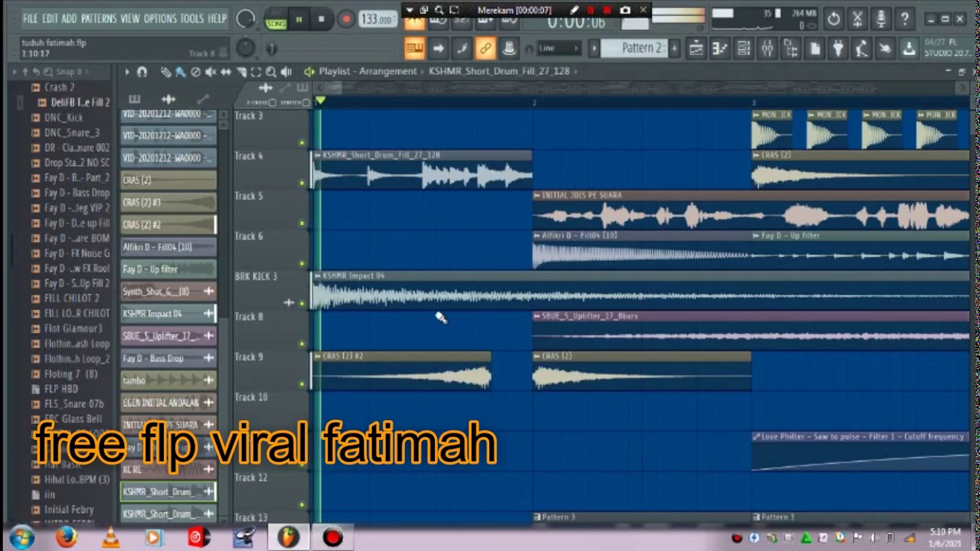Open INITIAL 2015 PE SUARA clip menu arrow
Viewport: 980px width, 551px height.
tap(537, 195)
